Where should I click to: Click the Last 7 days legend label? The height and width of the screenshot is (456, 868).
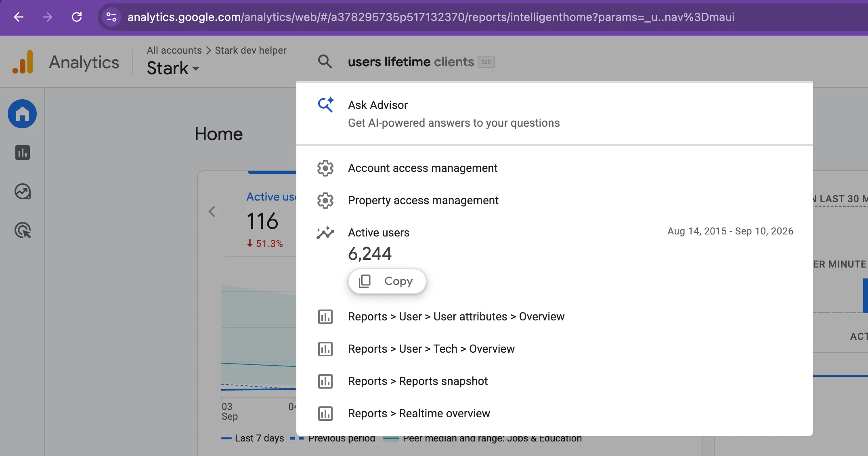(x=259, y=438)
